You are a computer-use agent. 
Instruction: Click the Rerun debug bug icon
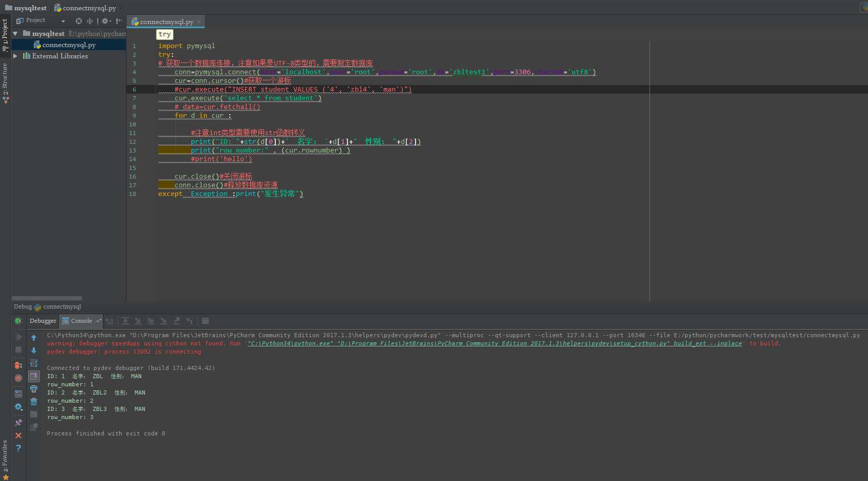tap(18, 321)
